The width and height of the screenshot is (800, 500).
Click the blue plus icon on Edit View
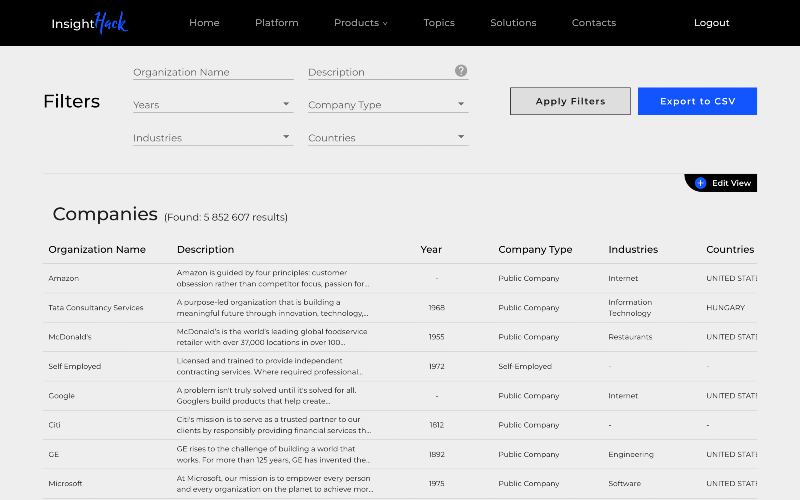click(x=700, y=183)
